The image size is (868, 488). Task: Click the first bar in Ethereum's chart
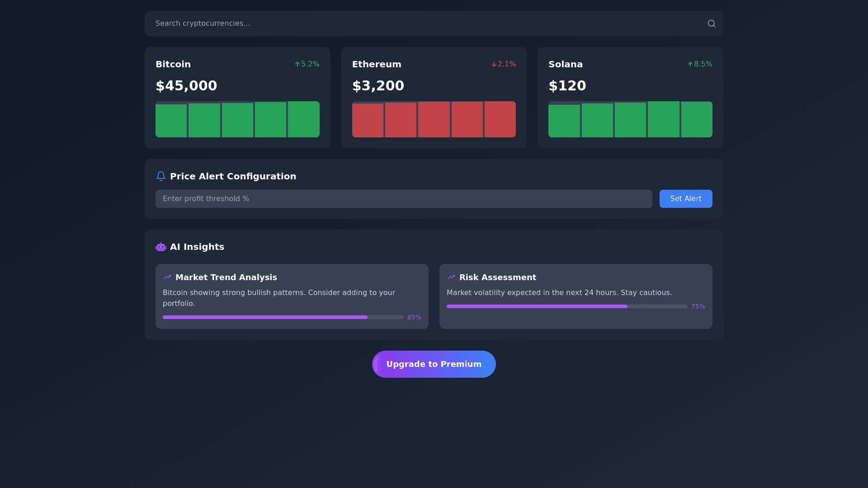pyautogui.click(x=368, y=120)
